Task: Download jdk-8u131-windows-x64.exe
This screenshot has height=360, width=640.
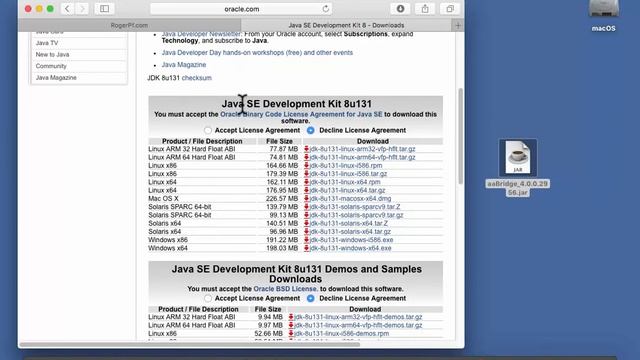Action: pyautogui.click(x=350, y=248)
